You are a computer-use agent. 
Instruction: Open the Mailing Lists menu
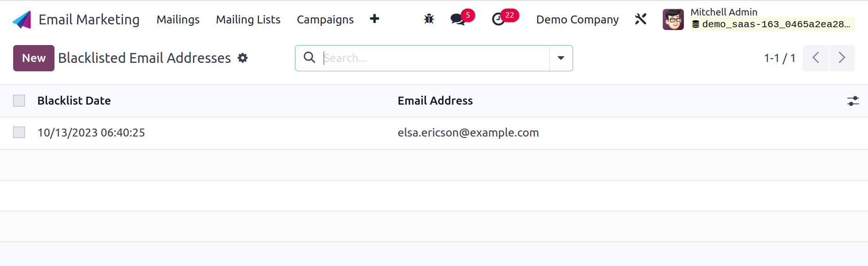coord(248,19)
